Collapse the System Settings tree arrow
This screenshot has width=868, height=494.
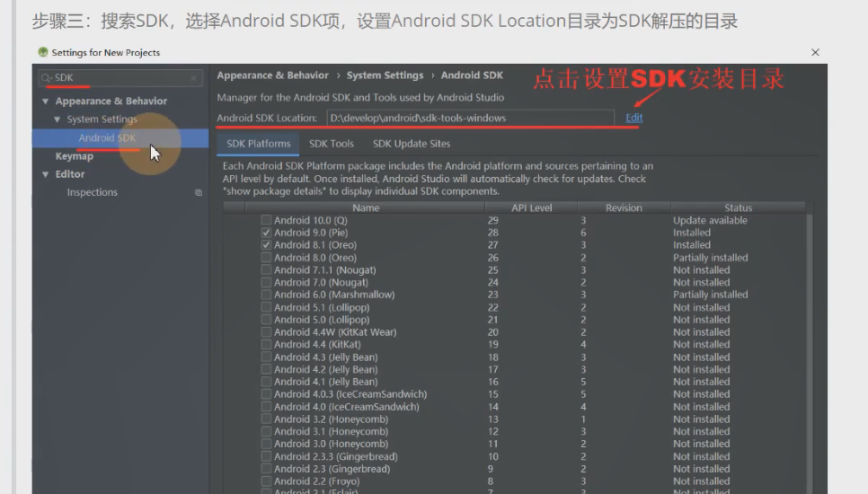57,119
